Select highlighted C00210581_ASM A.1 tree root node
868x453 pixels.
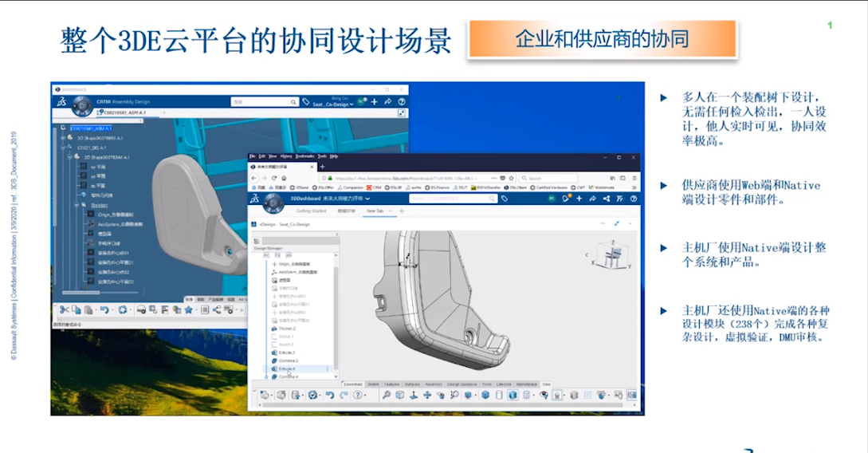(x=91, y=128)
